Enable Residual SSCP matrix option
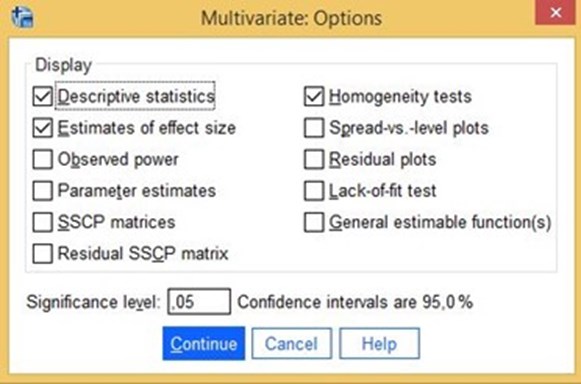Viewport: 581px width, 384px height. click(43, 254)
